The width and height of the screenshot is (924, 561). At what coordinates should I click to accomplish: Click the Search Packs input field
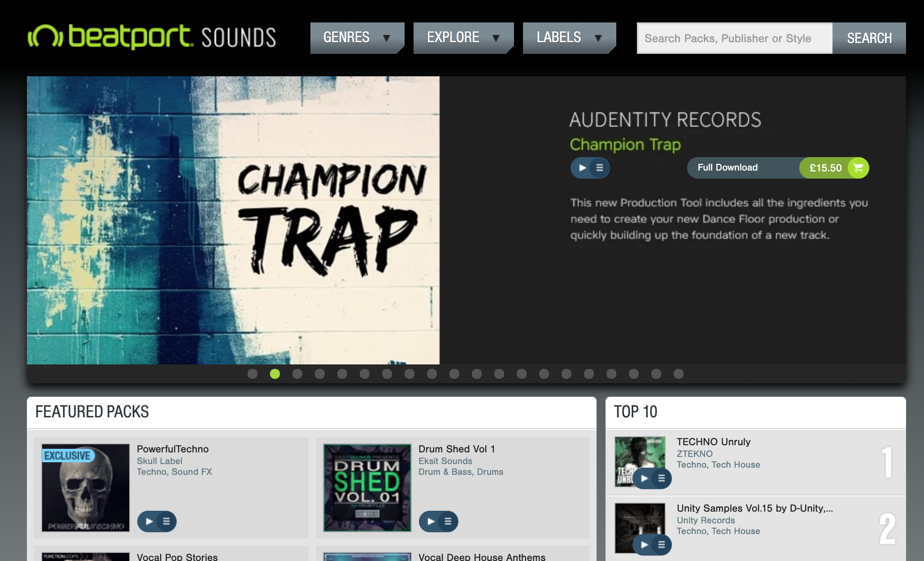tap(735, 38)
